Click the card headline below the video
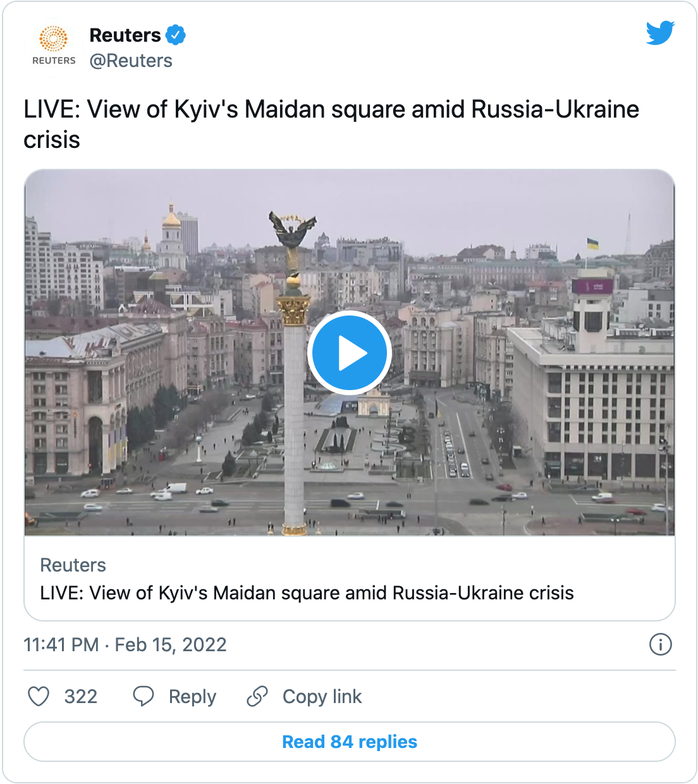The image size is (698, 784). [x=307, y=593]
